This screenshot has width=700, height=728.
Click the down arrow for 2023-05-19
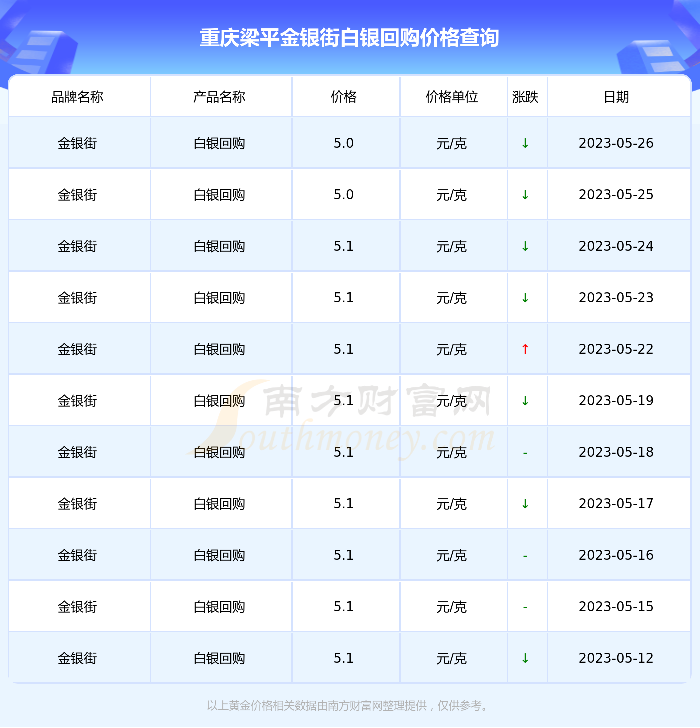tap(525, 401)
